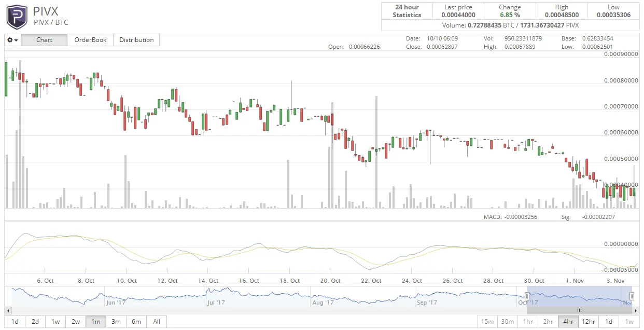The width and height of the screenshot is (644, 330).
Task: Select the 2d range button
Action: click(35, 322)
